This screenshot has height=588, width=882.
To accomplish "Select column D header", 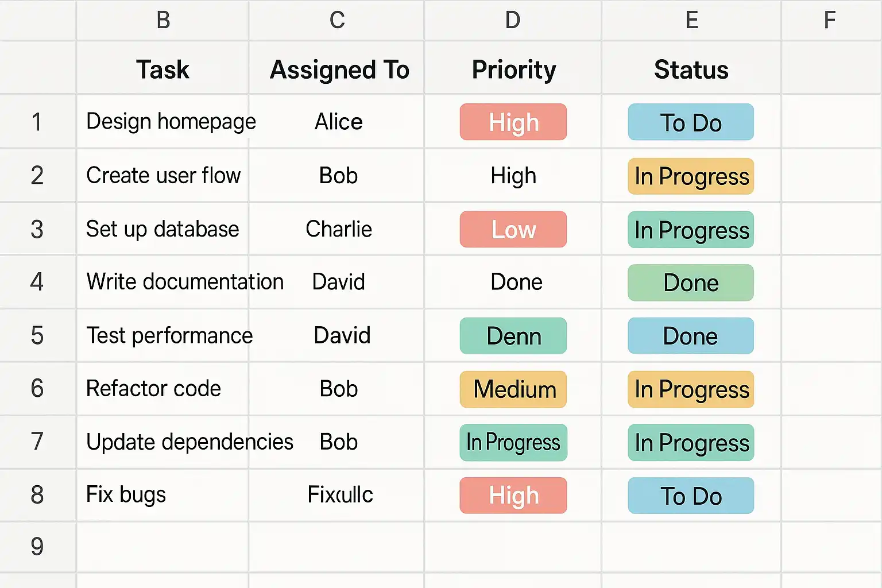I will (513, 21).
